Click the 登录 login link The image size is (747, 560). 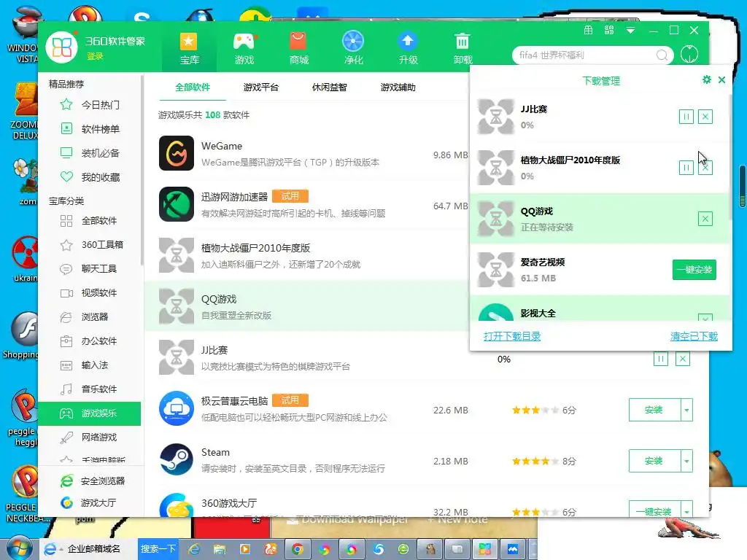click(x=95, y=56)
